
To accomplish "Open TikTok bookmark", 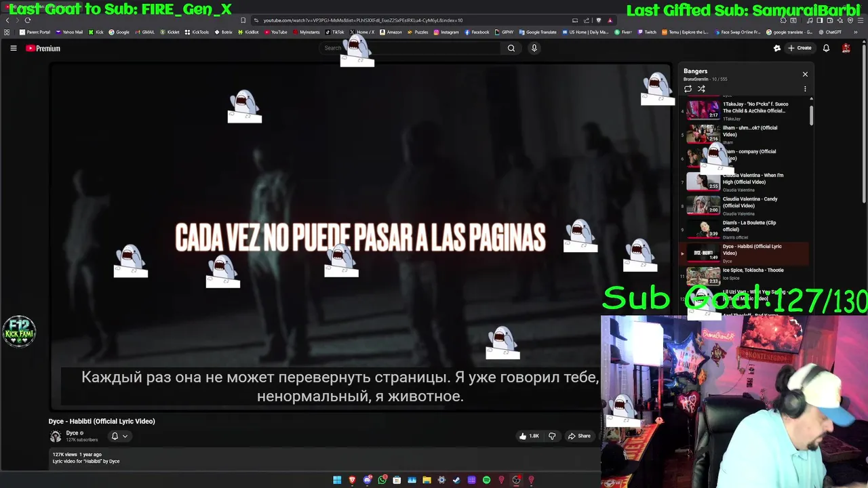I will (x=335, y=32).
